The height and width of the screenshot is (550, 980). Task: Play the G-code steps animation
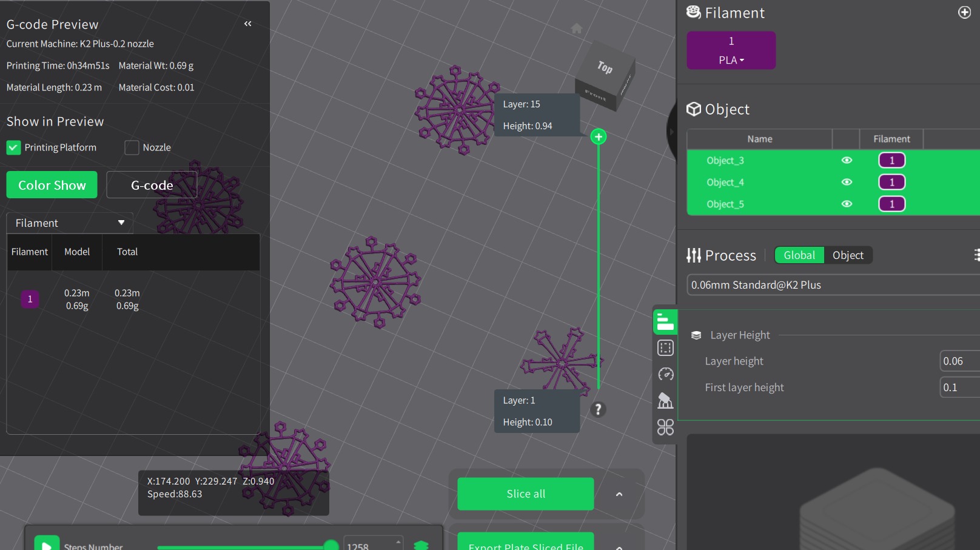pos(47,543)
